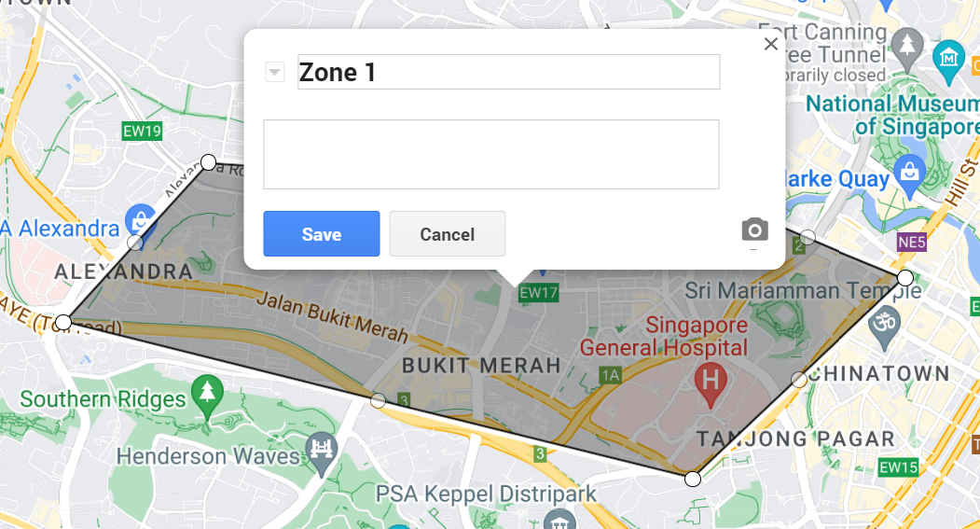The width and height of the screenshot is (980, 529).
Task: Save the Zone 1 polygon
Action: tap(322, 234)
